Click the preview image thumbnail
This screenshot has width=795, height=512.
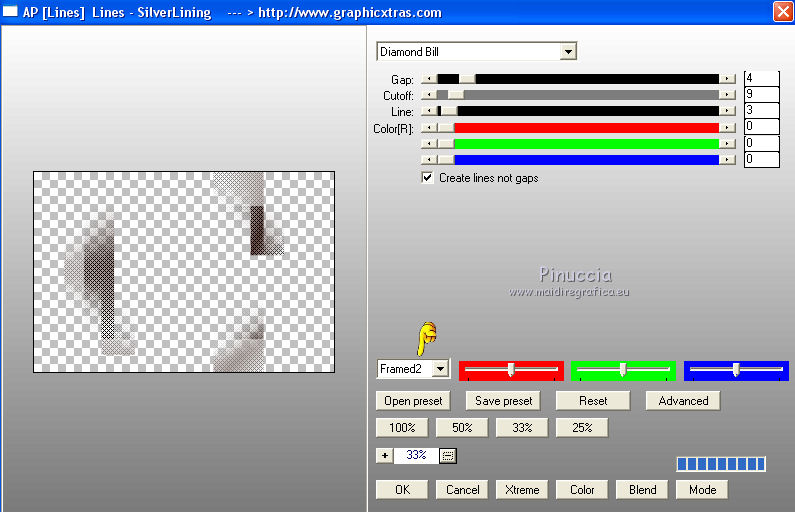click(x=184, y=272)
